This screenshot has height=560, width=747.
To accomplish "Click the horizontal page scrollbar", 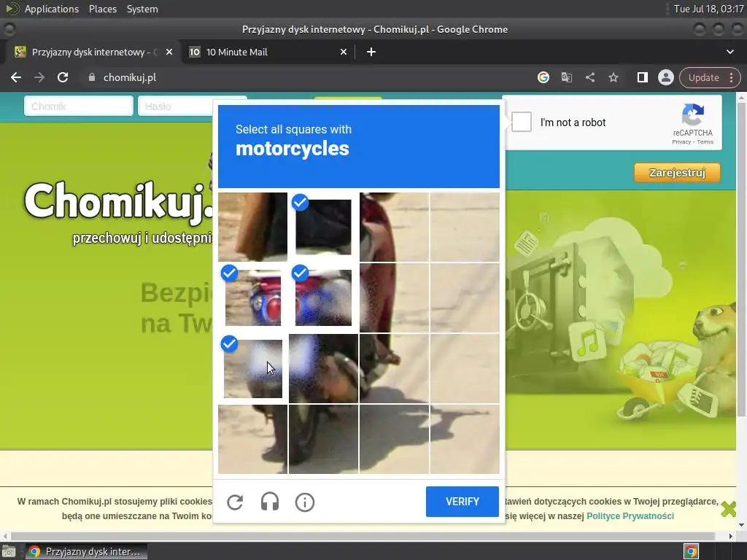I will pos(362,536).
